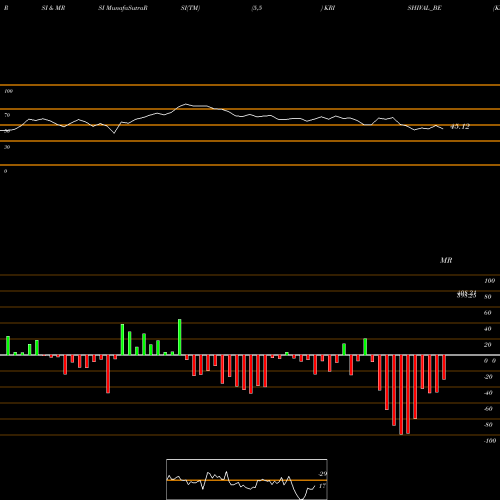500x500 pixels.
Task: Click the RSI axis label 70
Action: [7, 115]
